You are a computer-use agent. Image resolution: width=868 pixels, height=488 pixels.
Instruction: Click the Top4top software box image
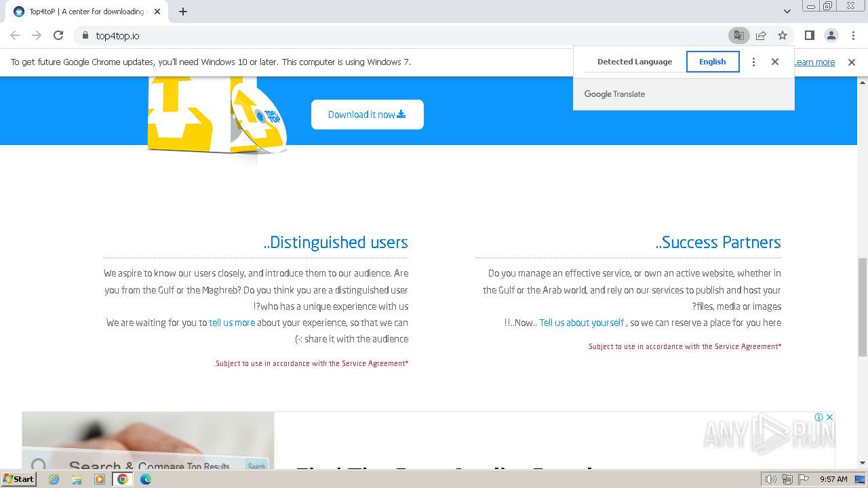tap(217, 115)
